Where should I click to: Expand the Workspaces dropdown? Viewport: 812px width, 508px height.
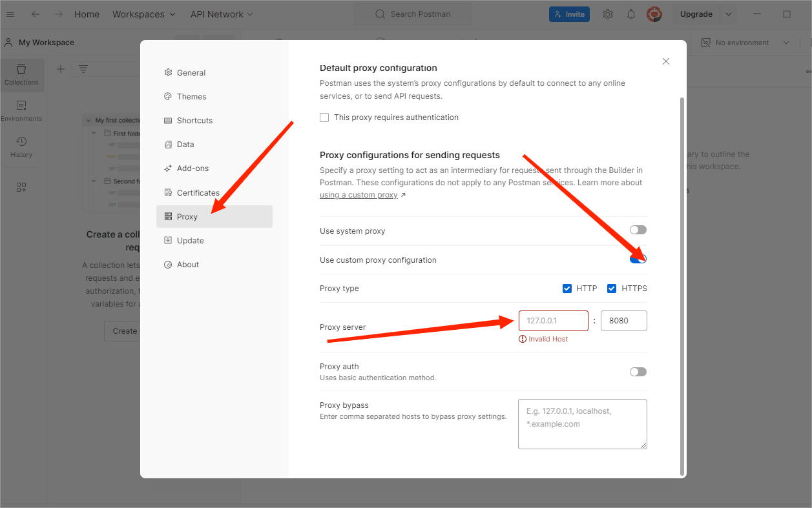pyautogui.click(x=143, y=14)
